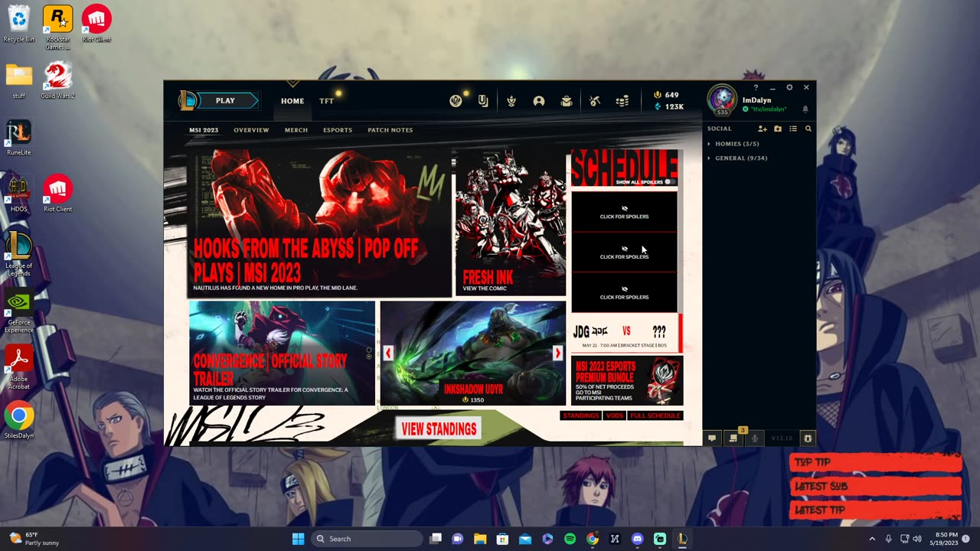
Task: Go to previous featured skin with left arrow
Action: click(388, 353)
